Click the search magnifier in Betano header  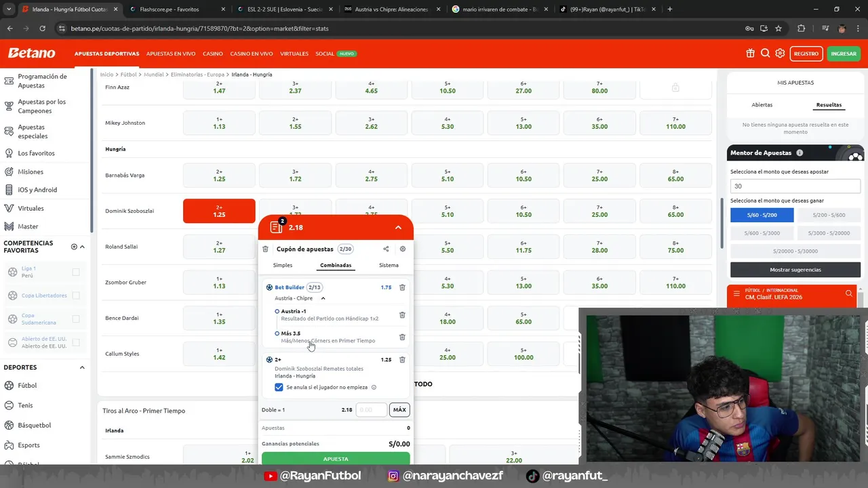(x=765, y=54)
